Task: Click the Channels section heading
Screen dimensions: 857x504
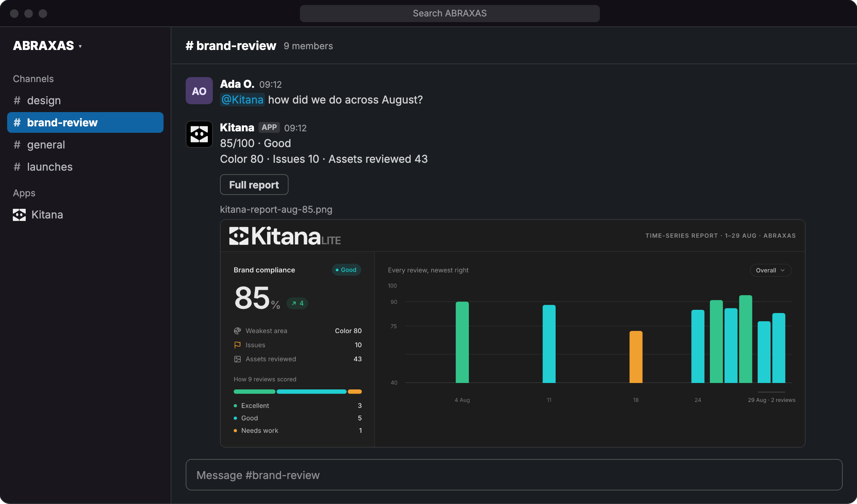Action: pyautogui.click(x=33, y=79)
